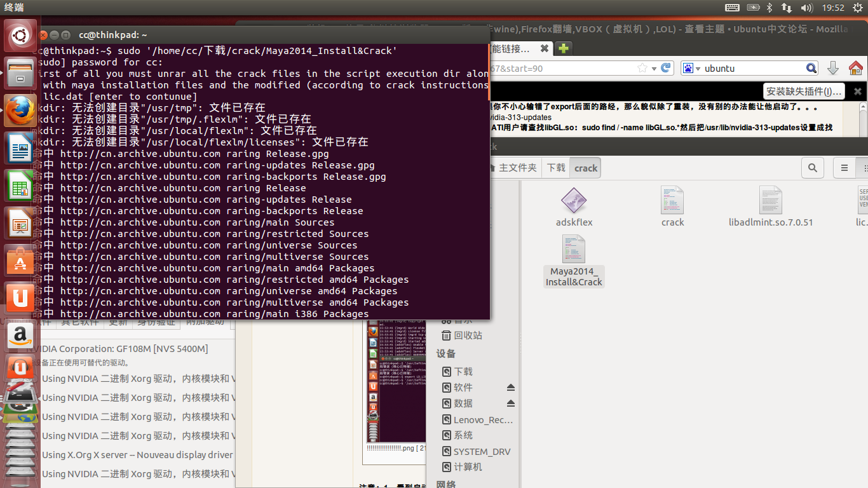The image size is (868, 488).
Task: Click the search magnifier in Firefox search box
Action: pyautogui.click(x=811, y=68)
